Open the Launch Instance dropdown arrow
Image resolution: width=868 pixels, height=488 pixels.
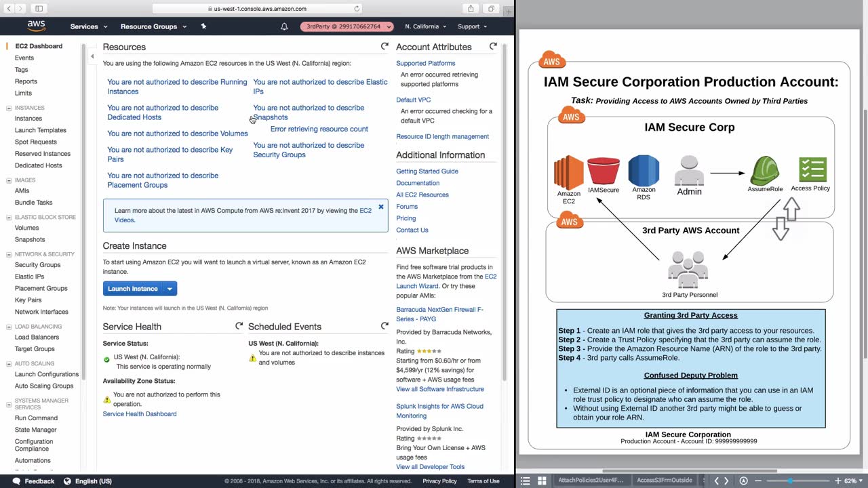(170, 289)
